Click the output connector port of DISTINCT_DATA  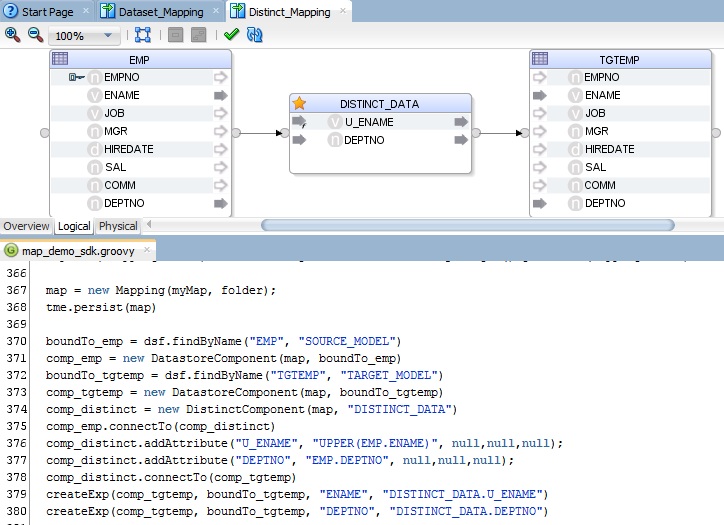[x=476, y=132]
